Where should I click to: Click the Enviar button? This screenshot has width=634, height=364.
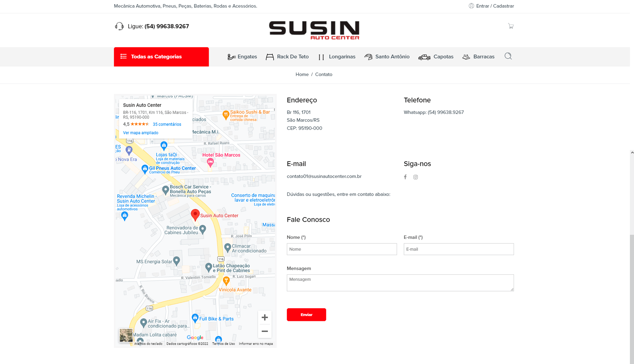pyautogui.click(x=306, y=315)
